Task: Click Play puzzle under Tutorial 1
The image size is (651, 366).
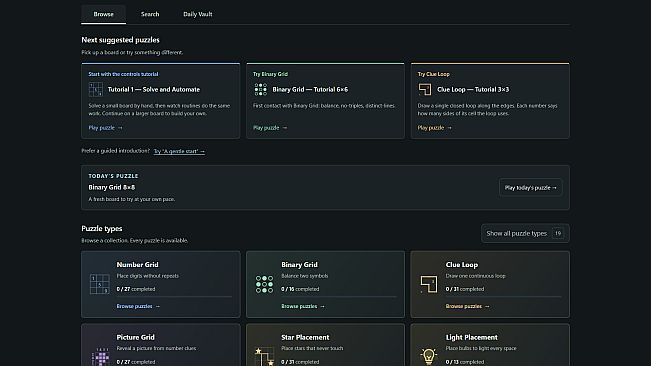Action: pyautogui.click(x=105, y=128)
